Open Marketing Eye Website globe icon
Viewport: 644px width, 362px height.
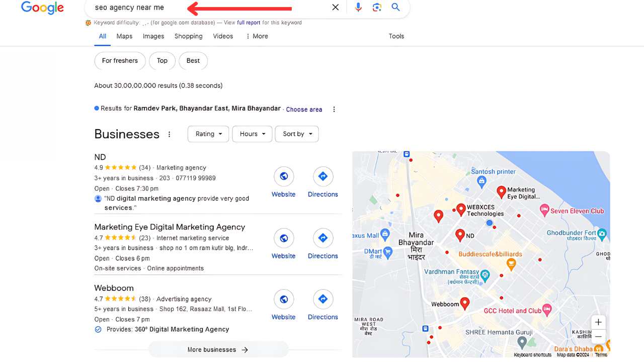tap(284, 238)
